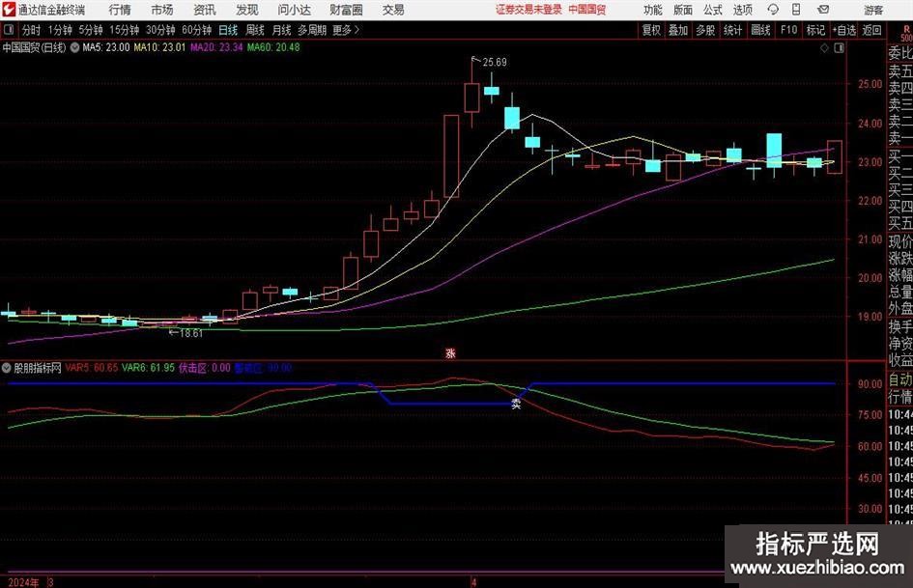Viewport: 913px width, 588px height.
Task: Click the 中国国贸(日线) chart title
Action: coord(35,47)
